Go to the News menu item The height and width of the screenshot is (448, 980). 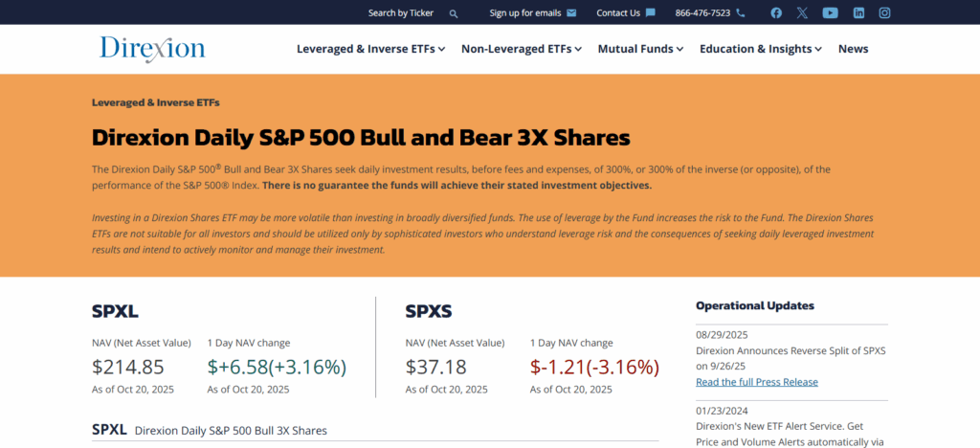click(853, 49)
